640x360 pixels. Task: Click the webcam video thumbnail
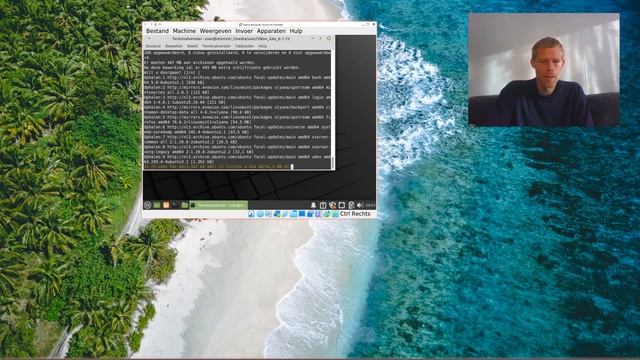[x=544, y=69]
